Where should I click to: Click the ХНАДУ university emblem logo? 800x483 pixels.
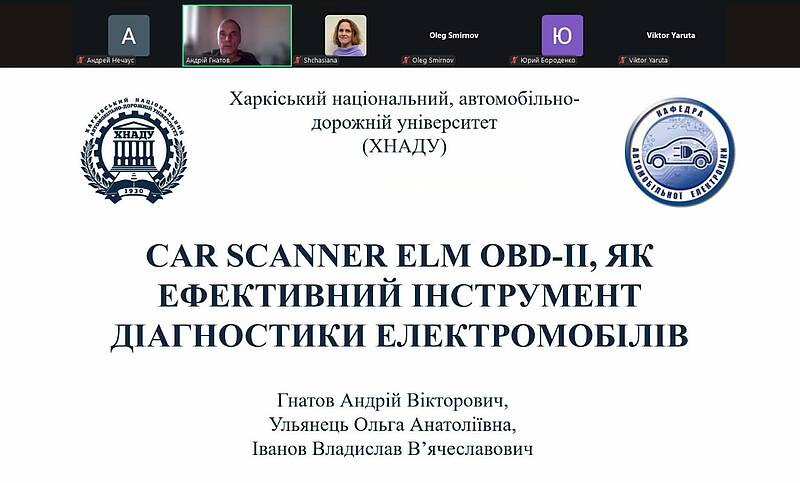pos(133,150)
